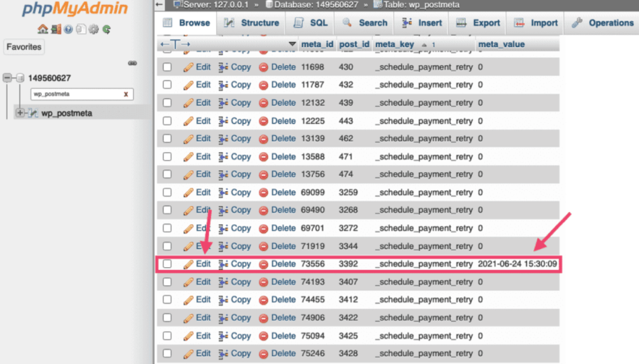Sort by the meta_value column header
639x364 pixels.
pyautogui.click(x=501, y=44)
